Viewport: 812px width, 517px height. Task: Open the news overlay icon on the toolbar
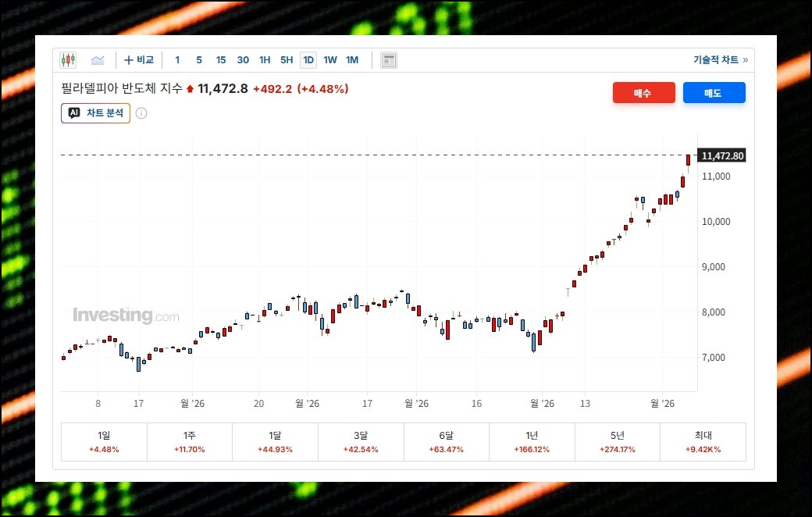point(389,60)
